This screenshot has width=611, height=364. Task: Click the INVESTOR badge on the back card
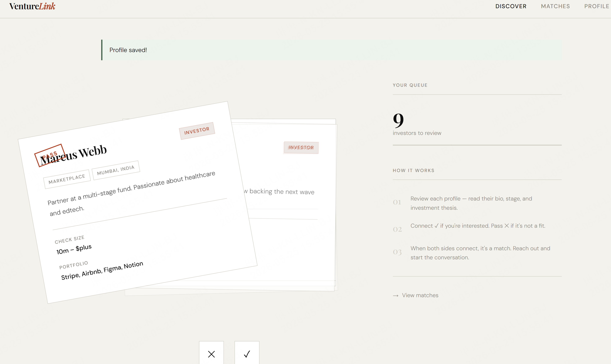click(x=301, y=148)
